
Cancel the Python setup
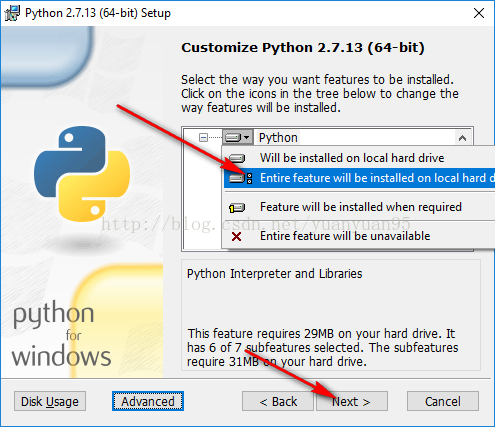pyautogui.click(x=443, y=401)
